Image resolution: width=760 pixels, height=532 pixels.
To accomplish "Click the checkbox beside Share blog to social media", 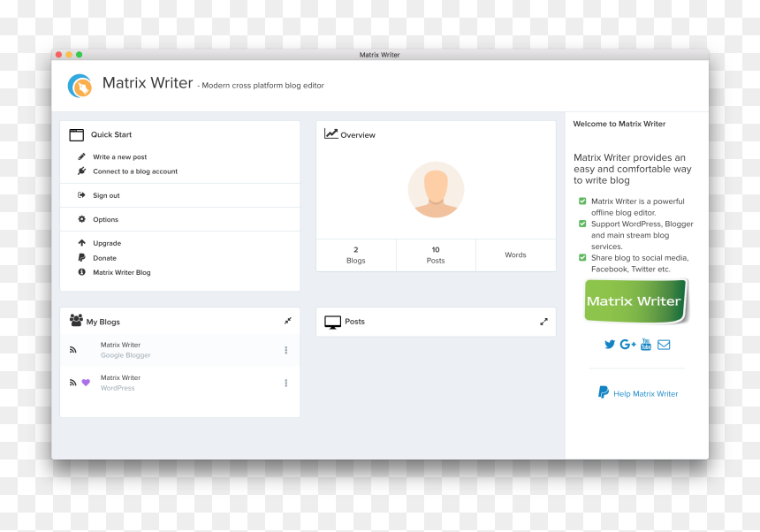I will point(582,257).
